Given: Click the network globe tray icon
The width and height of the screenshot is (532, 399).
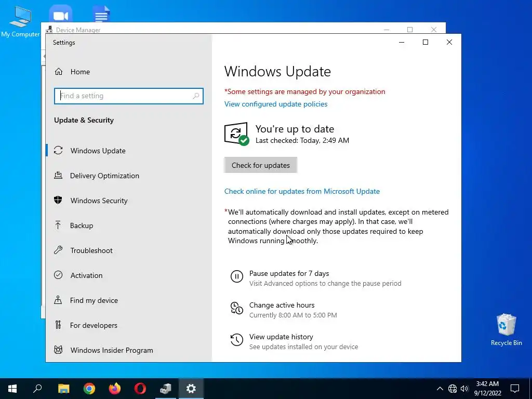Looking at the screenshot, I should [x=453, y=389].
